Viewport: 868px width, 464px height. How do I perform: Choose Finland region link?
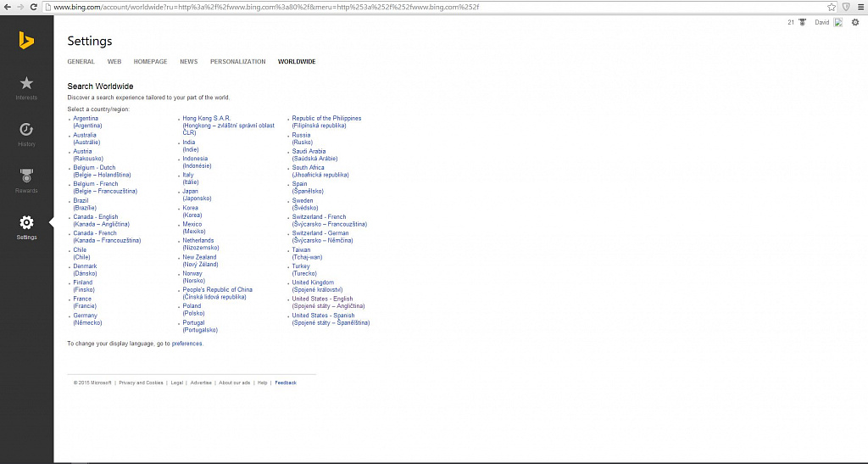(84, 286)
